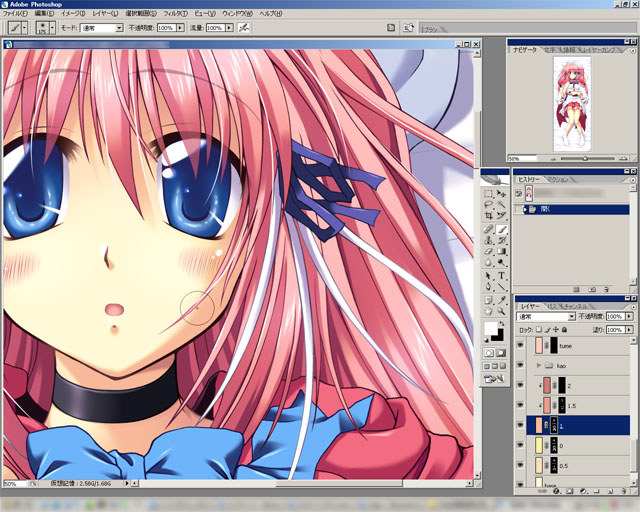Select the Eraser tool
The width and height of the screenshot is (640, 512).
point(488,252)
